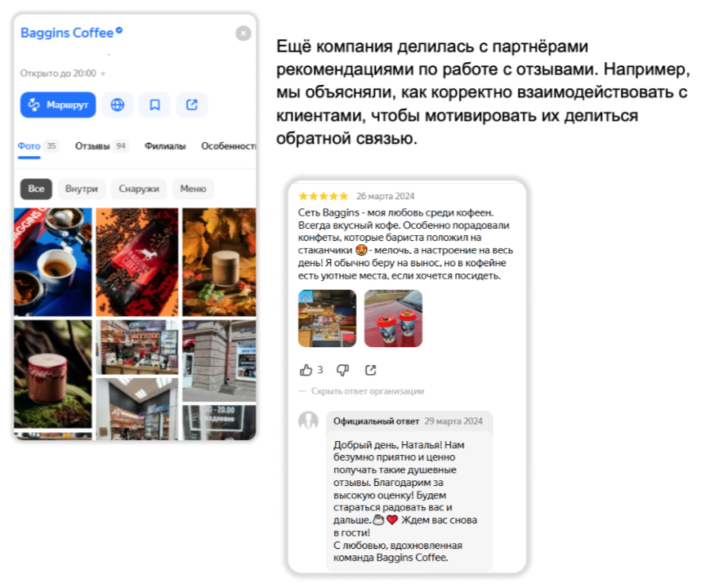Select the Все photo filter chip
This screenshot has height=588, width=701.
coord(36,189)
